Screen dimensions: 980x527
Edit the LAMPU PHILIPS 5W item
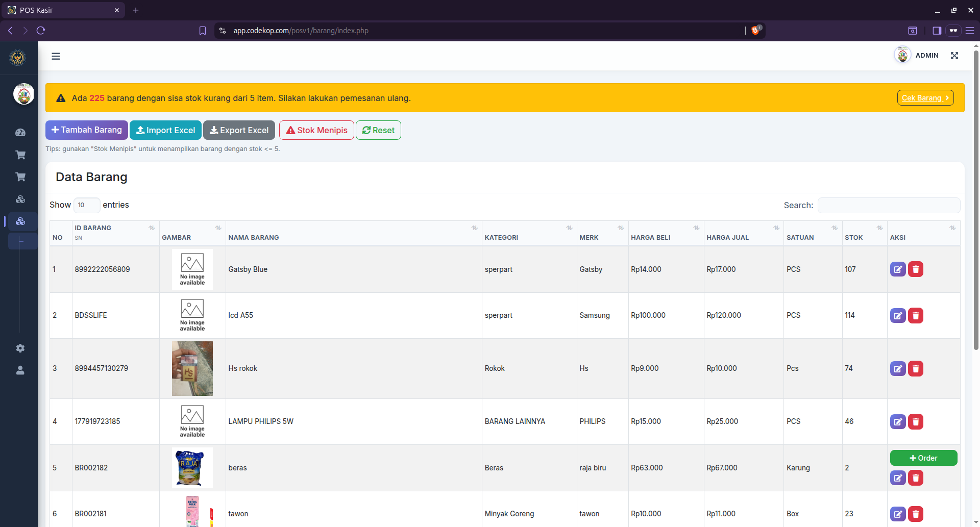tap(898, 422)
